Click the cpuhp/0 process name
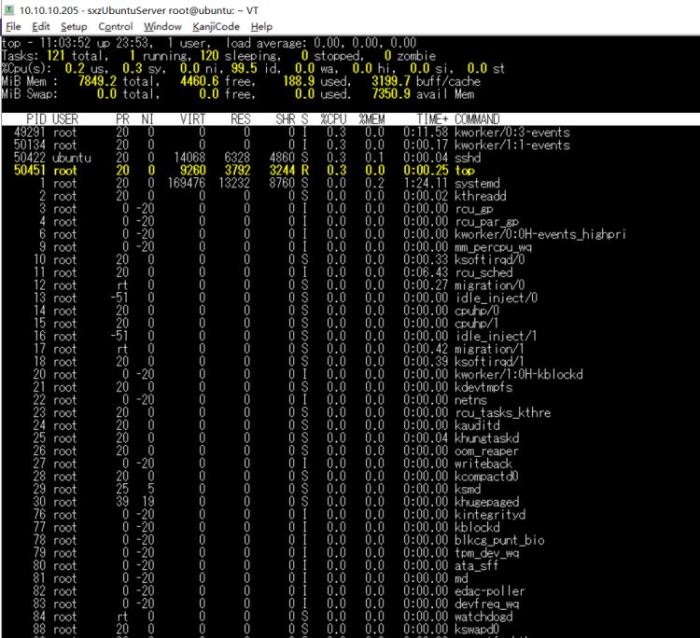 coord(477,311)
